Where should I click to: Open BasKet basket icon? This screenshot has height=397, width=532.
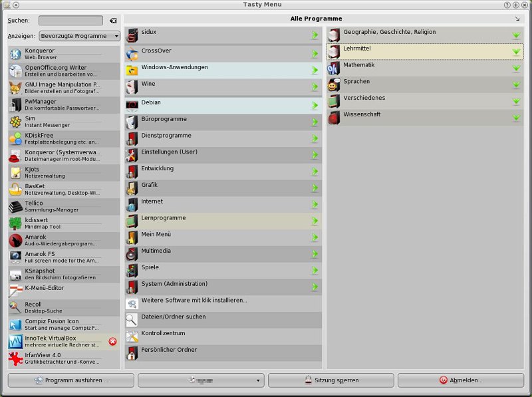coord(15,190)
